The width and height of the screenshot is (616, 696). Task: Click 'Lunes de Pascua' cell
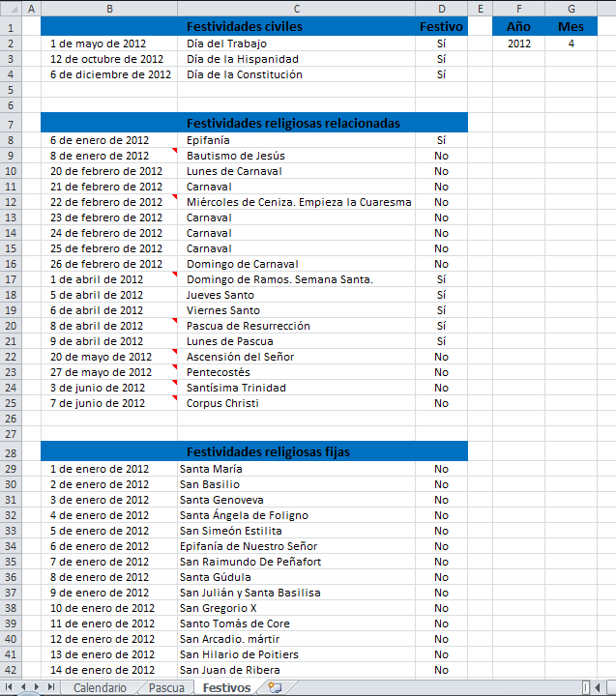tap(297, 341)
